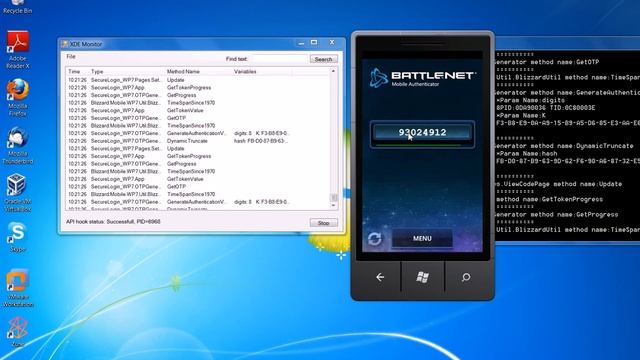
Task: Click the console line 'method name:DynamicTruncate'
Action: pos(564,146)
